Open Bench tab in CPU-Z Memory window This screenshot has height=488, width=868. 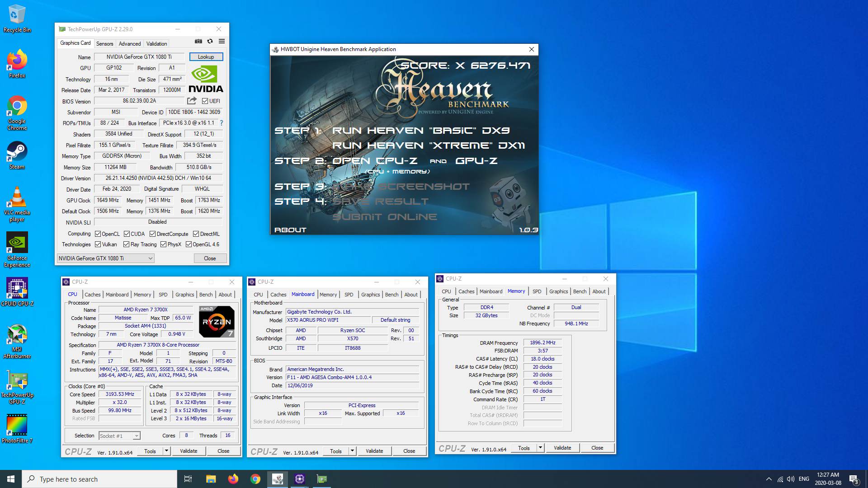tap(580, 291)
